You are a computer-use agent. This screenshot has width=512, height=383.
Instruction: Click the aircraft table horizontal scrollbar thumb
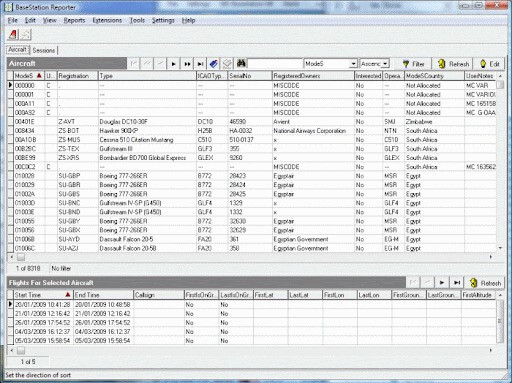(x=21, y=257)
